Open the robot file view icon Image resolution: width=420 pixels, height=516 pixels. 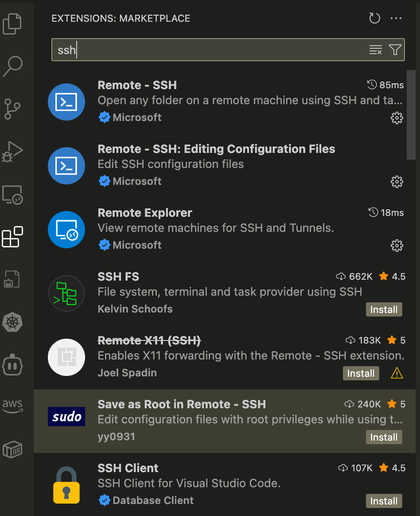click(x=12, y=279)
